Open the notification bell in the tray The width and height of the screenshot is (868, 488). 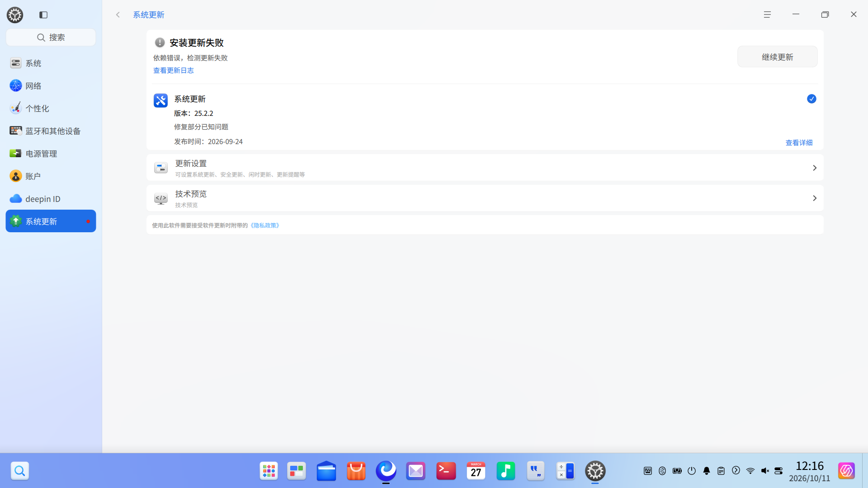click(707, 471)
